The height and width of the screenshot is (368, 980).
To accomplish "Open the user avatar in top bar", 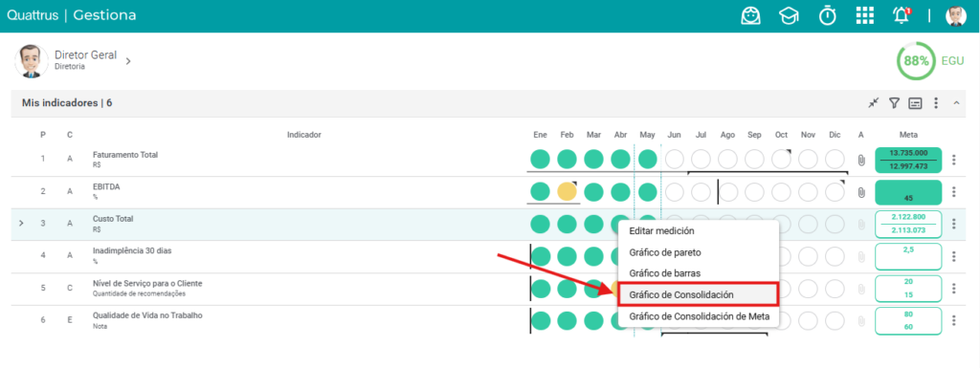I will point(956,15).
